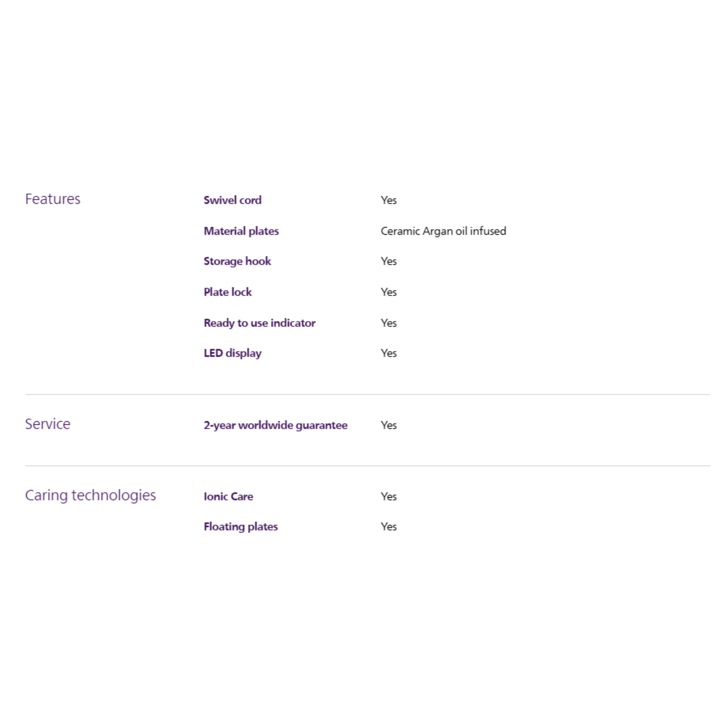This screenshot has height=728, width=728.
Task: Click the Features section heading
Action: pyautogui.click(x=52, y=199)
